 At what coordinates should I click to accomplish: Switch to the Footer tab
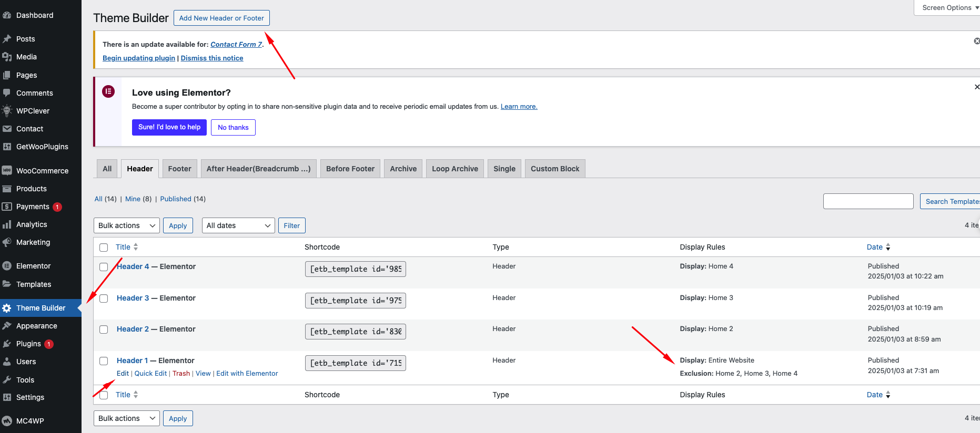[179, 169]
